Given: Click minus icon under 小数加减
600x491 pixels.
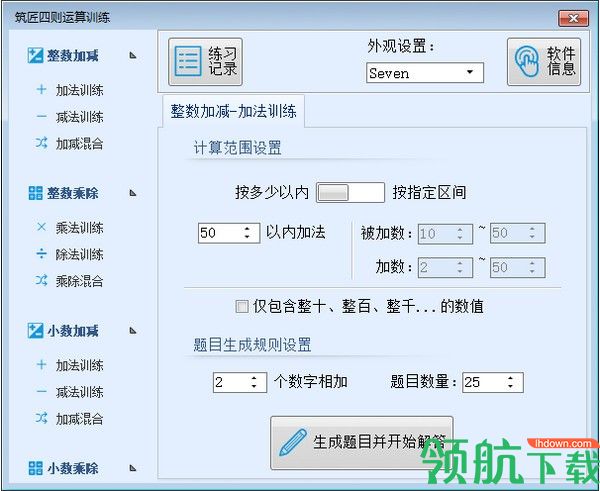Looking at the screenshot, I should click(x=41, y=391).
